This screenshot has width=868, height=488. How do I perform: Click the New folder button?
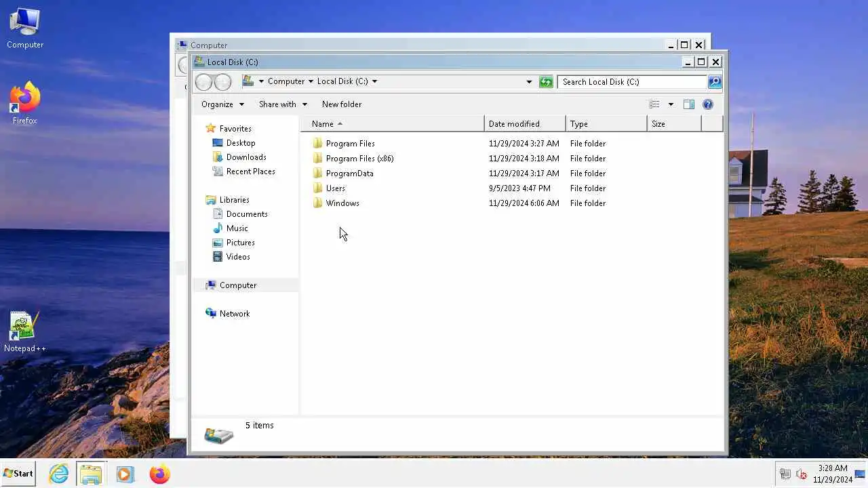pyautogui.click(x=342, y=104)
